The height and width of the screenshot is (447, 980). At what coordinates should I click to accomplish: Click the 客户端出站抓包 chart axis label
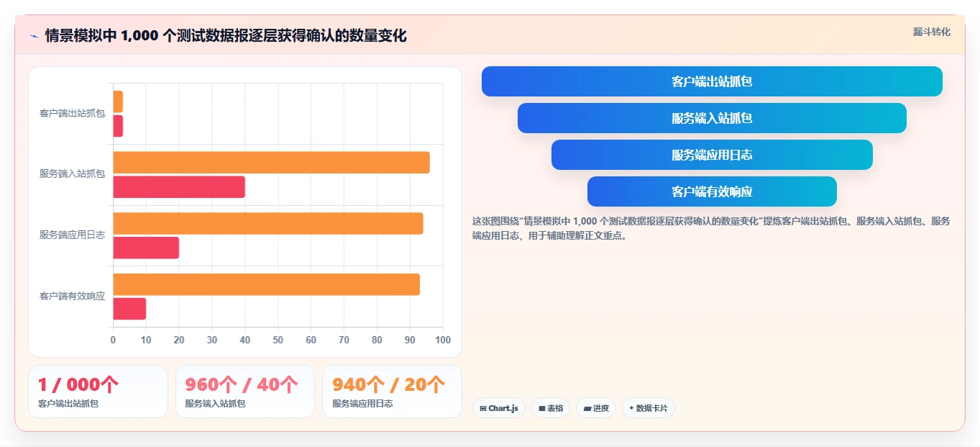coord(72,114)
